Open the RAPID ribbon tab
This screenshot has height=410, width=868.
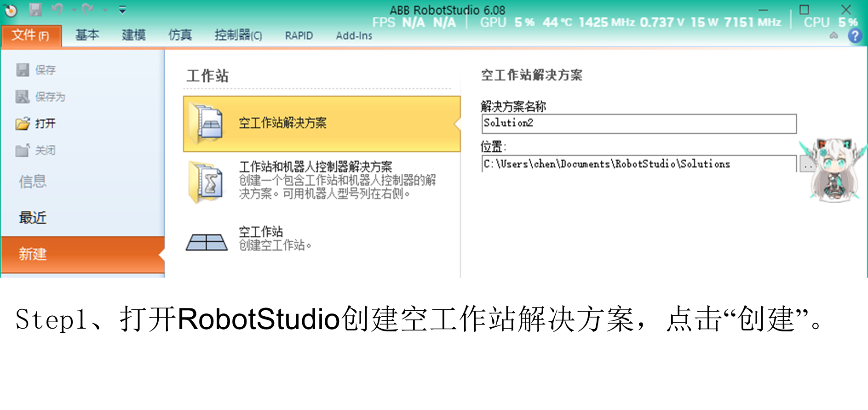[x=299, y=36]
